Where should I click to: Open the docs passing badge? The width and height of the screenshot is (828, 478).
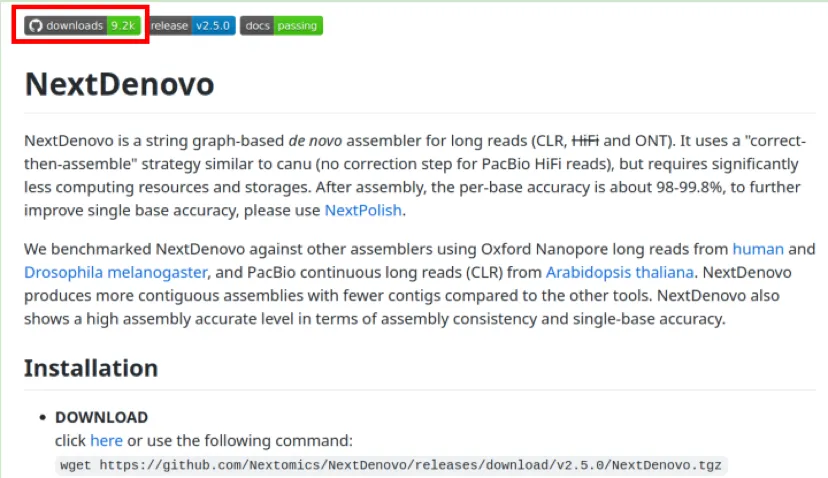point(281,25)
